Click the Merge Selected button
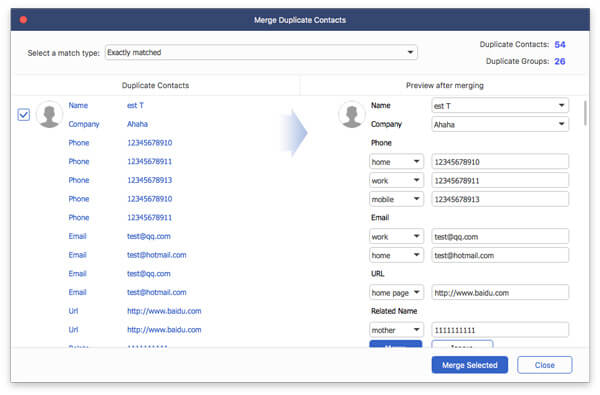This screenshot has height=395, width=600. tap(470, 365)
